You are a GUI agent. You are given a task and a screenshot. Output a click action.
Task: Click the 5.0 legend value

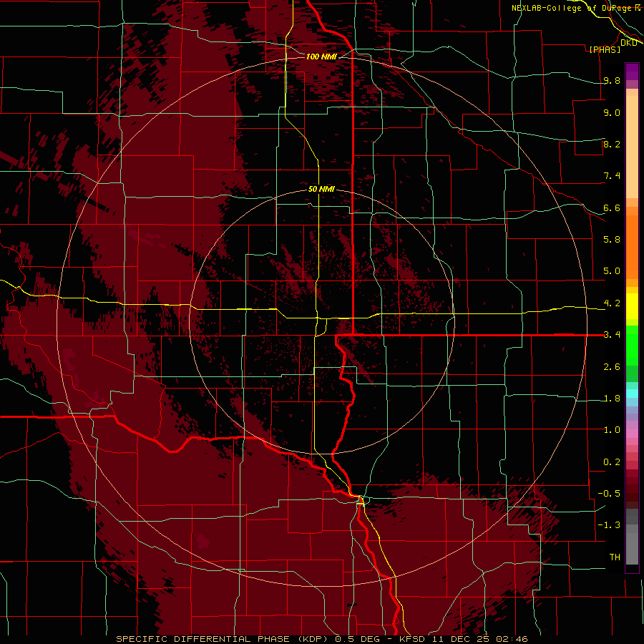pos(612,271)
